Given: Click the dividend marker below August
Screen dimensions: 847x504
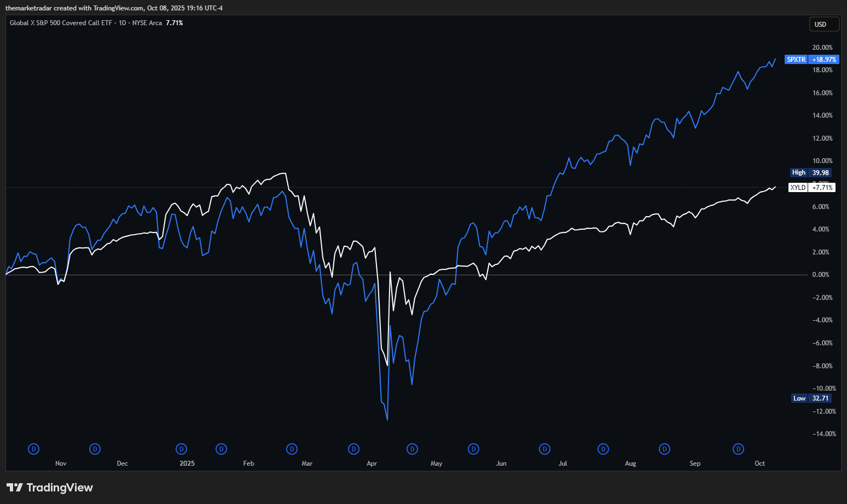Looking at the screenshot, I should [x=602, y=449].
